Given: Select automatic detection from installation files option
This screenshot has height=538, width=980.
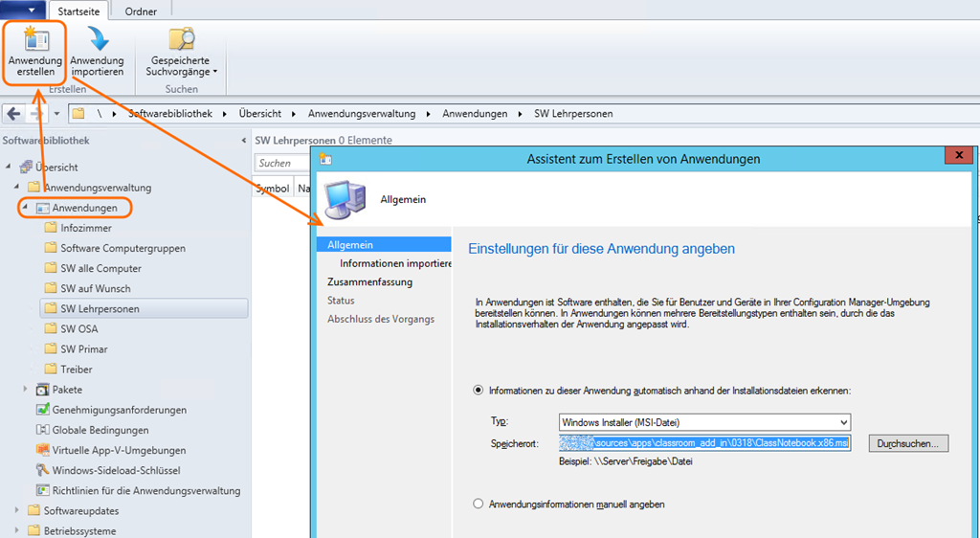Looking at the screenshot, I should tap(479, 391).
